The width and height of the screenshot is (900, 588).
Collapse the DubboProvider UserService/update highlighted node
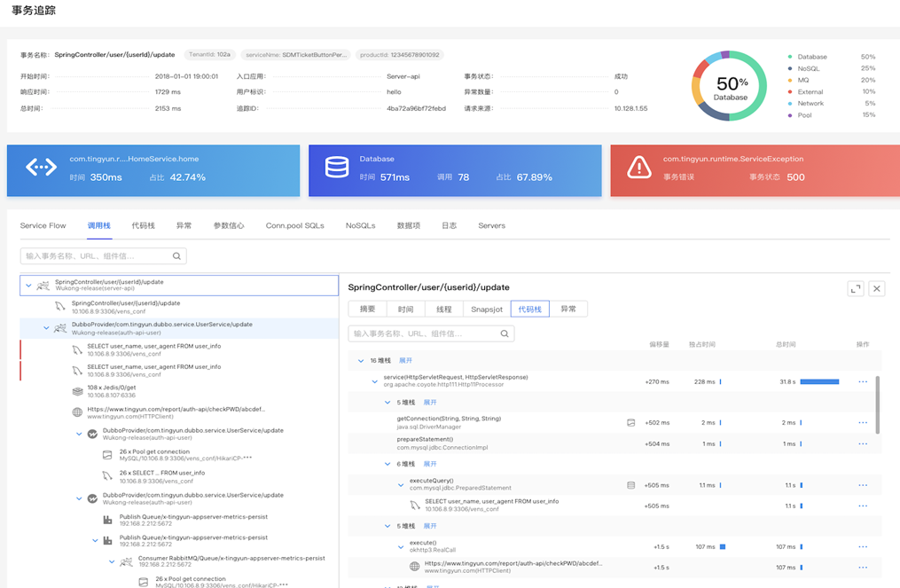tap(46, 328)
